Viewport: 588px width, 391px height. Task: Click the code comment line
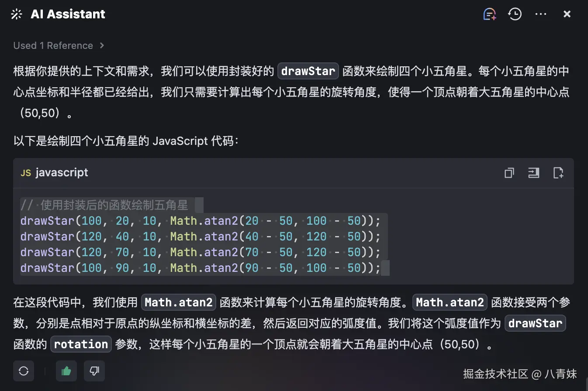pos(104,205)
